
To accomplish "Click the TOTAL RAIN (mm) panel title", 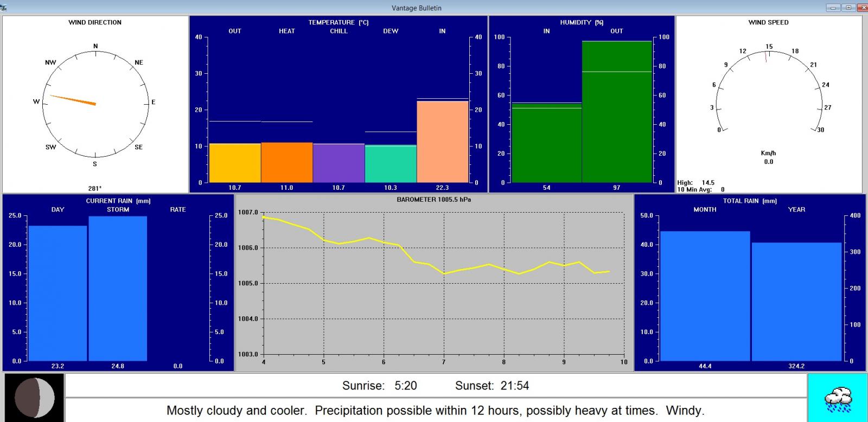I will (x=750, y=201).
